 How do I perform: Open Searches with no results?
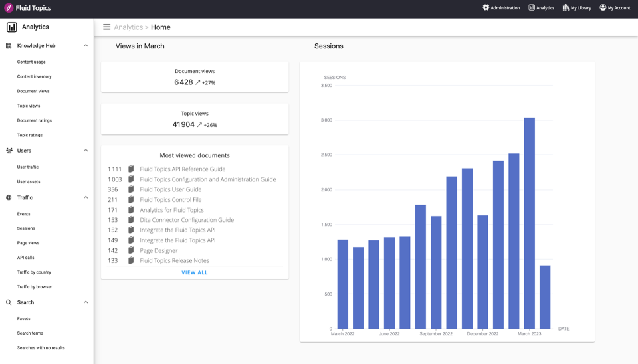click(x=41, y=348)
